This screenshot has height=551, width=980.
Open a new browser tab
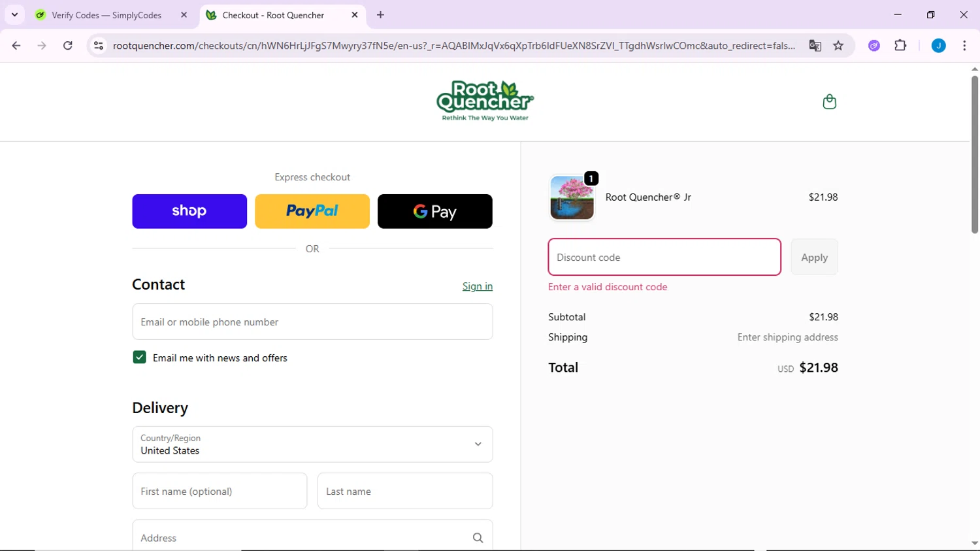380,15
